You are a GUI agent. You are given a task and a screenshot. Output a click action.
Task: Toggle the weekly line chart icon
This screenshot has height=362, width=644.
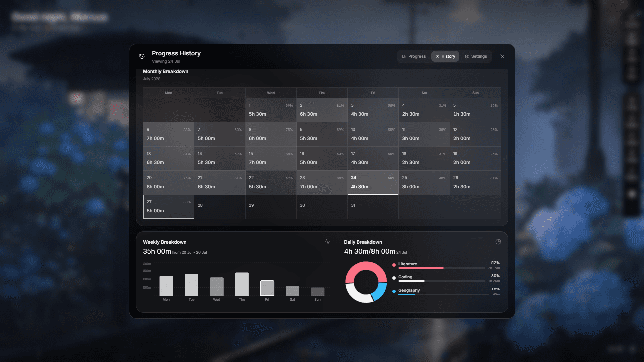click(x=327, y=242)
